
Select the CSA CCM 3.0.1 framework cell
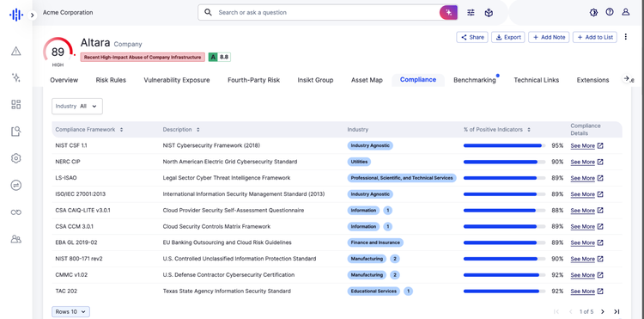74,226
